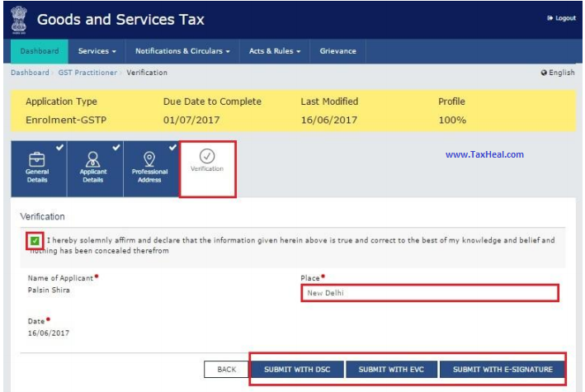Viewport: 585px width, 392px height.
Task: Click the Indian national emblem logo
Action: point(20,18)
